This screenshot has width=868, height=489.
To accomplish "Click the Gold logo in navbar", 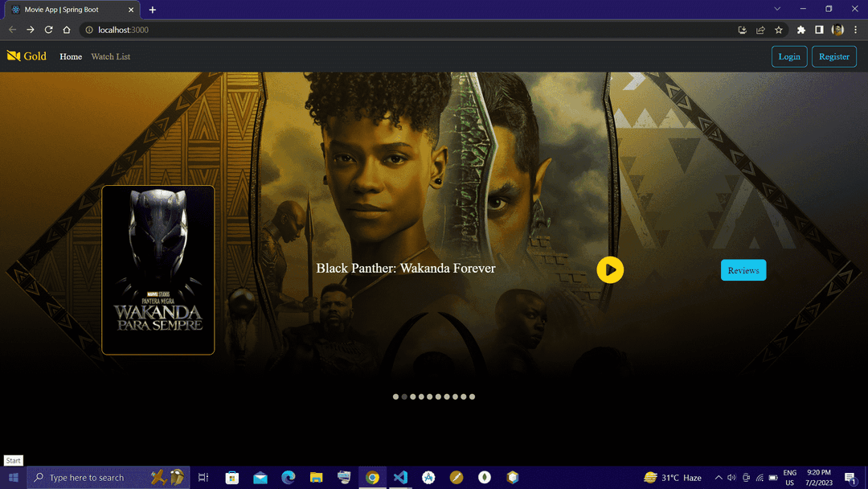I will 27,56.
